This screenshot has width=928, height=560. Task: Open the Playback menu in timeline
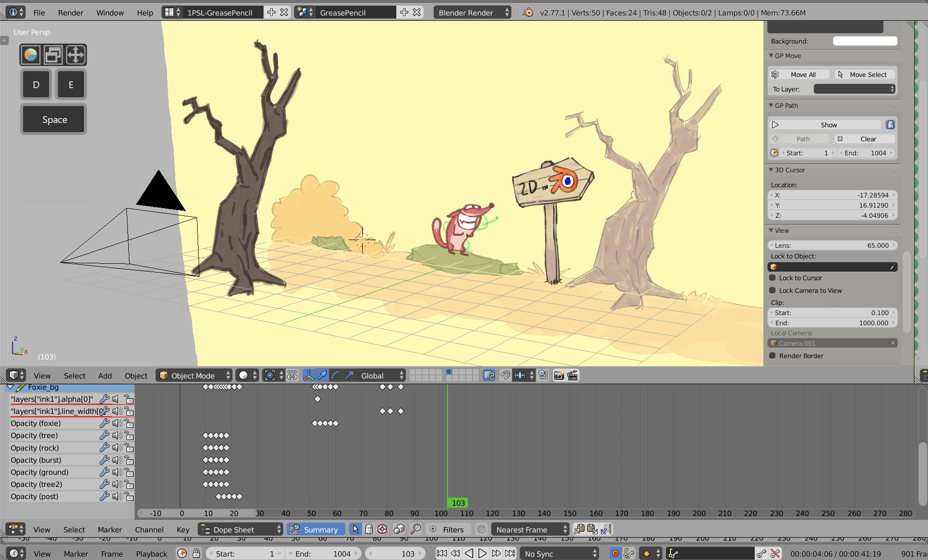[152, 554]
